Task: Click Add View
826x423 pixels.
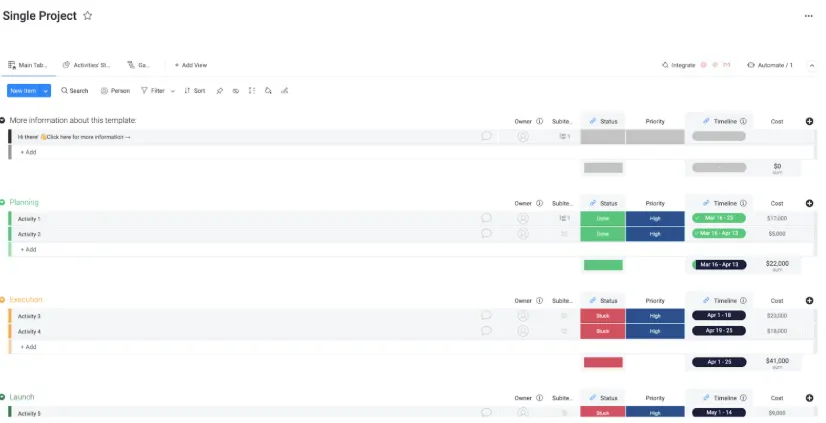Action: coord(191,65)
